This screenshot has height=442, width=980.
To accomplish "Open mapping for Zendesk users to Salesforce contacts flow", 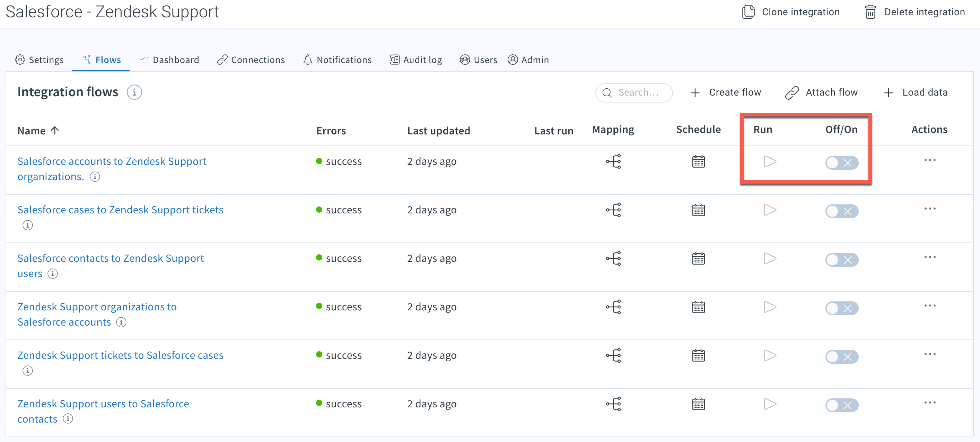I will 613,404.
